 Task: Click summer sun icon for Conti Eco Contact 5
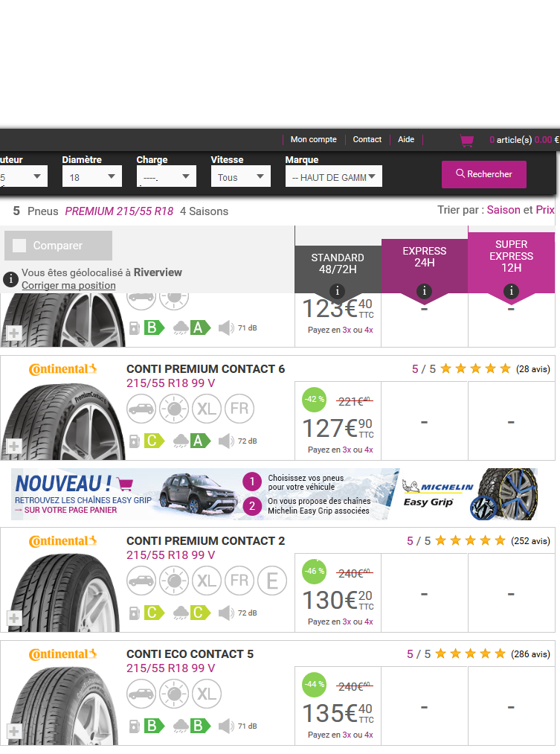click(174, 694)
